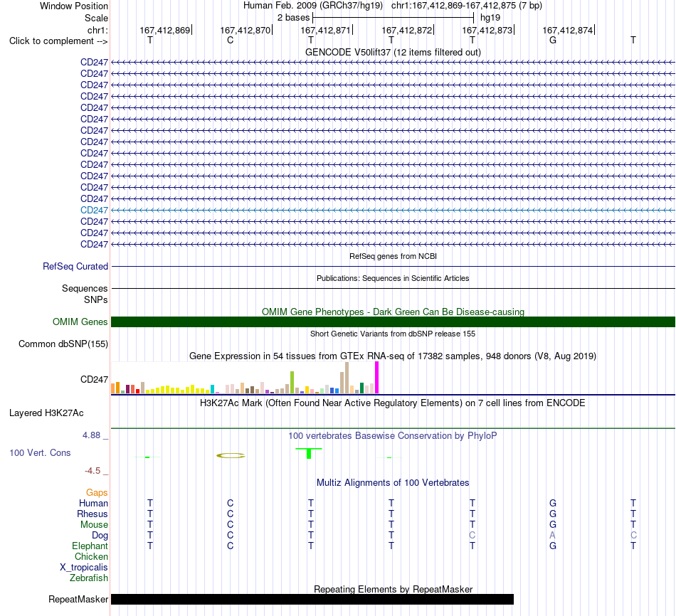Click the 100 Vert. Cons label
Viewport: 676px width, 616px height.
tap(40, 452)
